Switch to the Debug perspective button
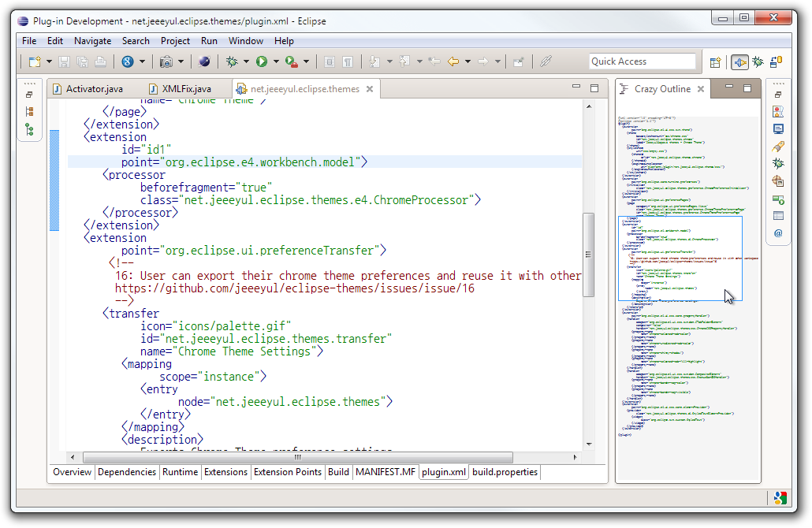 click(758, 61)
